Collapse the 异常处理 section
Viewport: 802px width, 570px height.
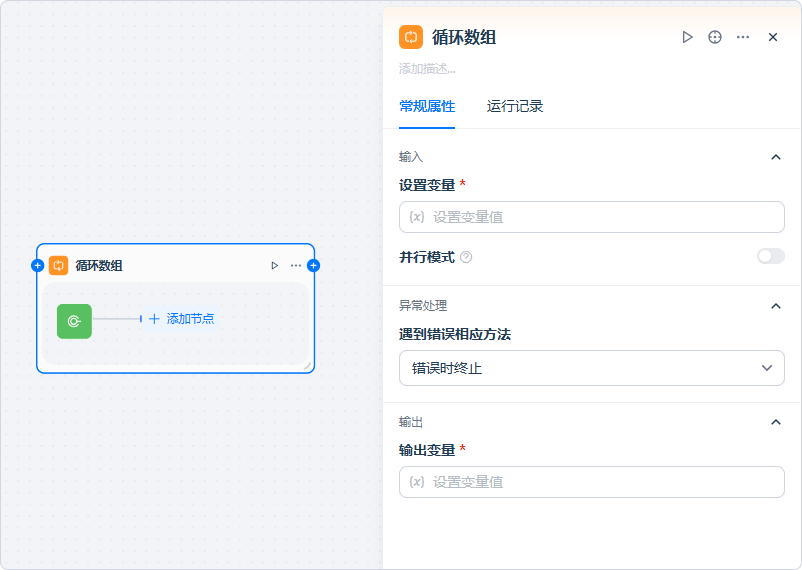tap(775, 306)
